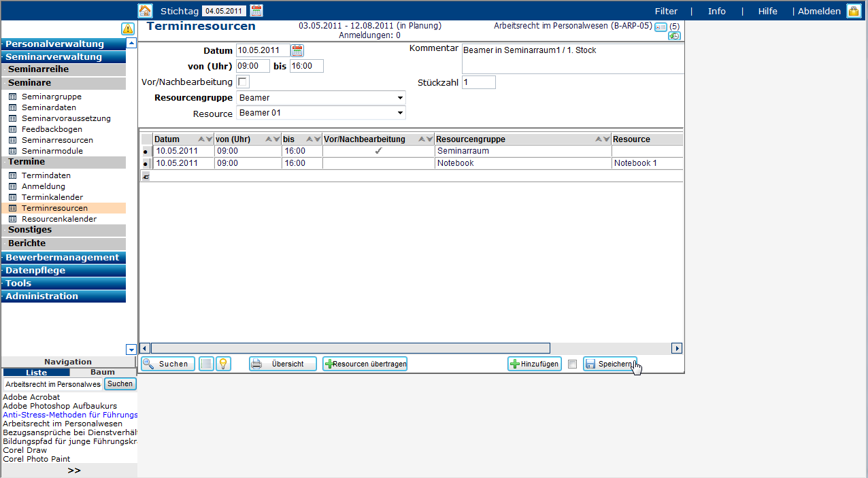Open calendar picker next to Datum field
The width and height of the screenshot is (868, 478).
pos(297,50)
